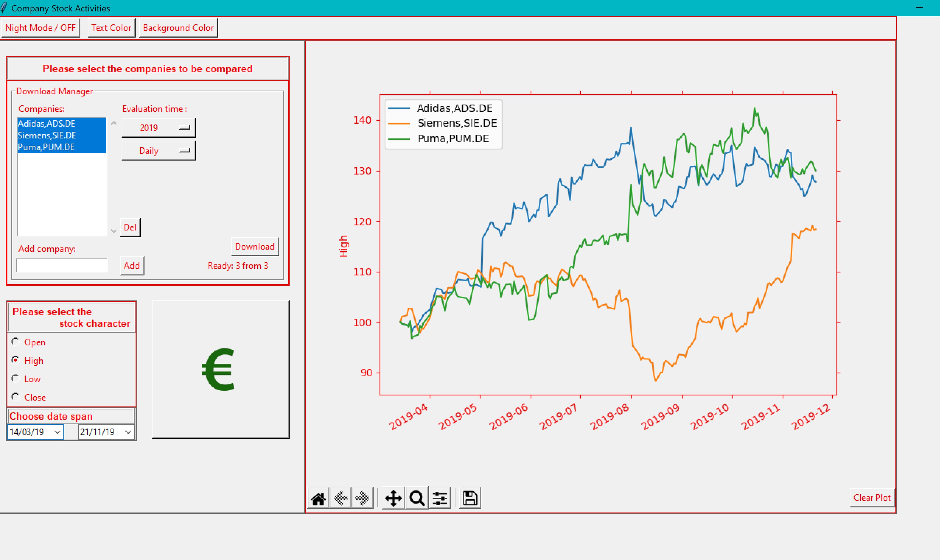Click the large Euro currency symbol
The image size is (940, 560).
point(218,369)
